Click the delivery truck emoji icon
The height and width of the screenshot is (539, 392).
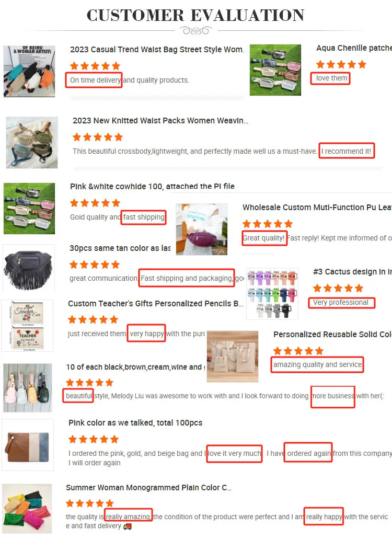[128, 526]
